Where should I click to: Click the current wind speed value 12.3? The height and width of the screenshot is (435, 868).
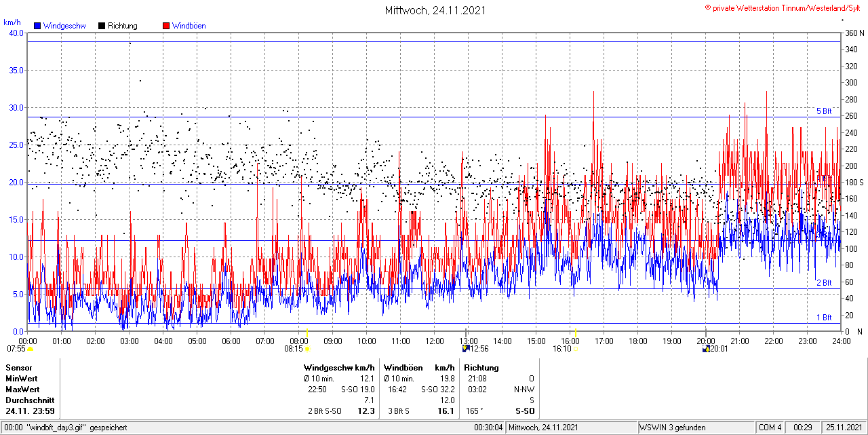coord(366,411)
